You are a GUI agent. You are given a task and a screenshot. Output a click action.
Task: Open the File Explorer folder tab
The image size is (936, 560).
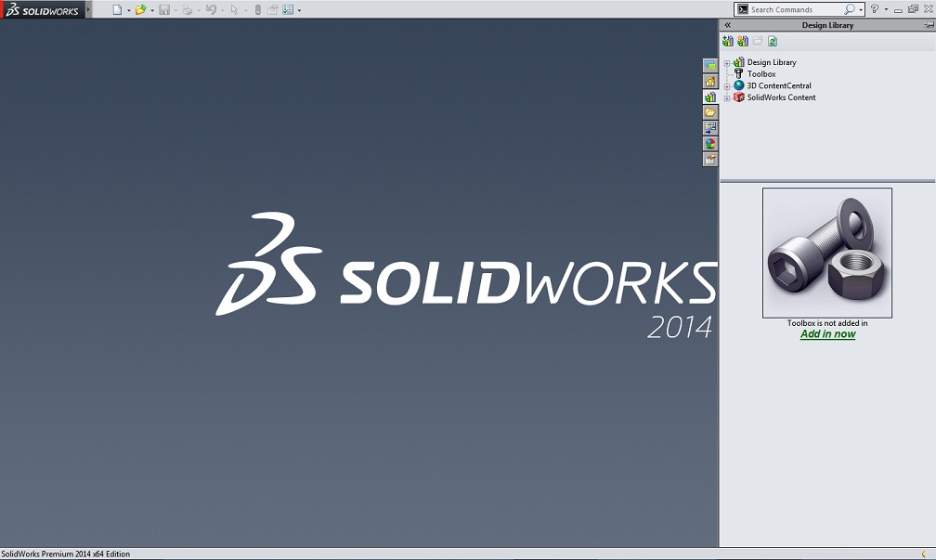pyautogui.click(x=709, y=112)
